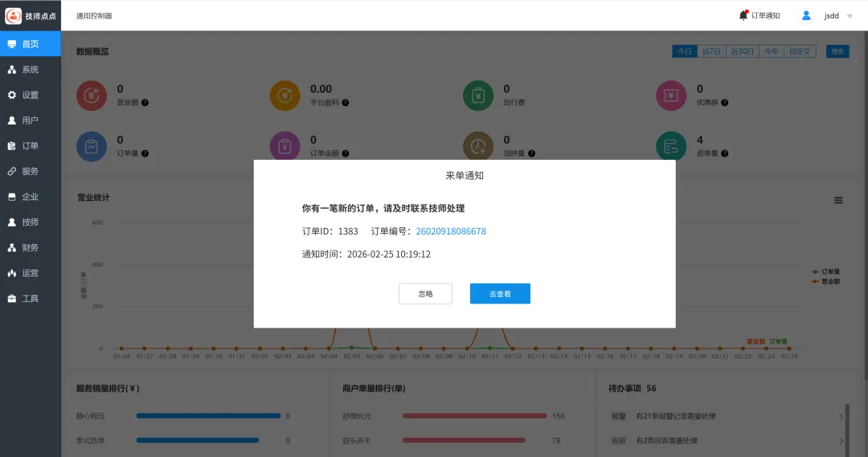Viewport: 868px width, 457px height.
Task: Expand the 投诉 pending item chevron
Action: 841,441
